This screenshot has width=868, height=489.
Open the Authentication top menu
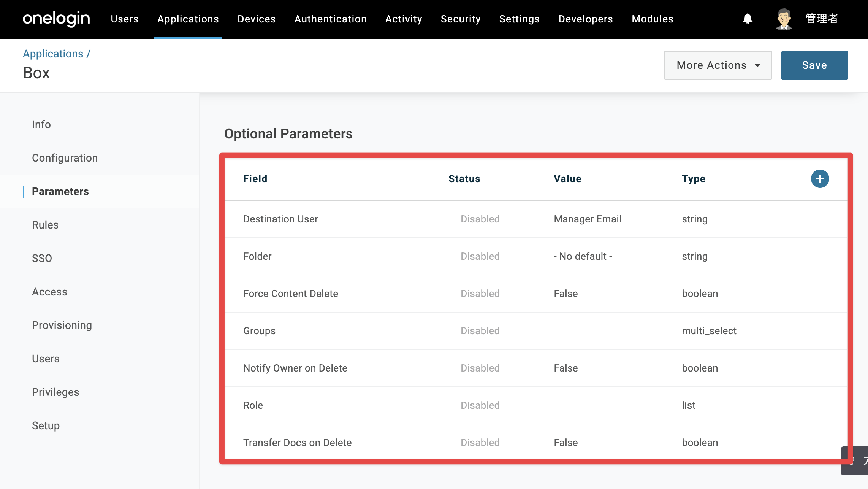(330, 19)
